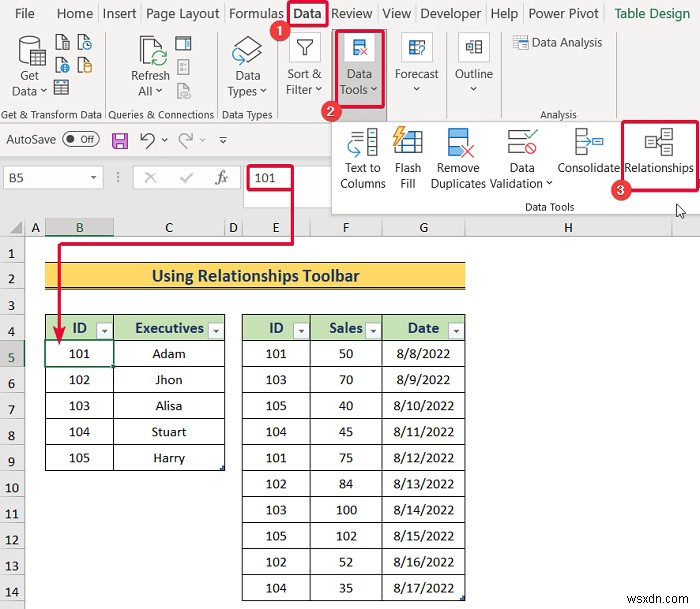
Task: Open the File tab
Action: tap(24, 14)
